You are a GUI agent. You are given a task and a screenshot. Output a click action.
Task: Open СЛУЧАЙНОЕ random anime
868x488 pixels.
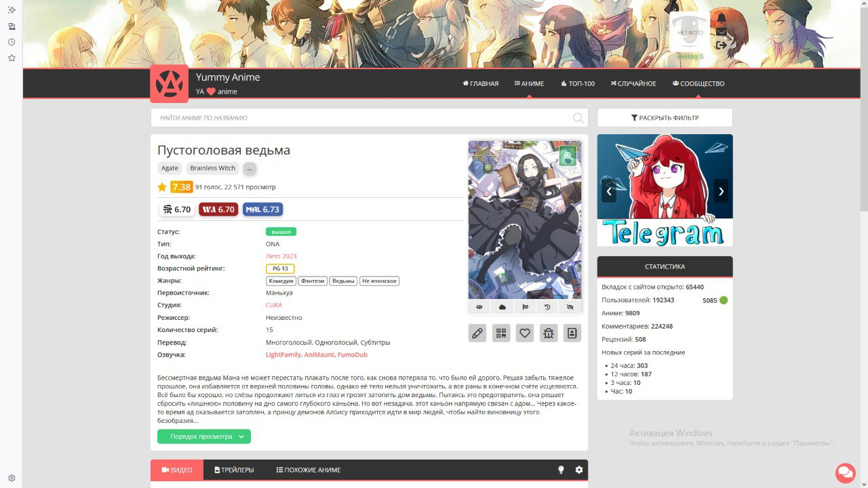pyautogui.click(x=633, y=83)
